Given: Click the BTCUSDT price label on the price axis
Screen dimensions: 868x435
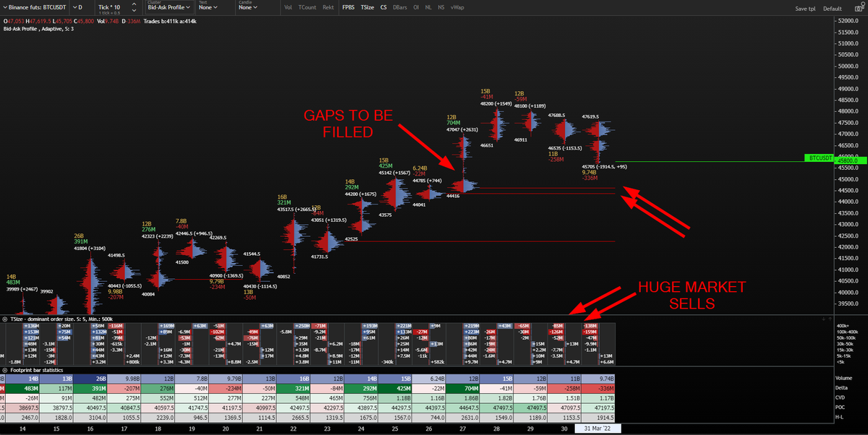Looking at the screenshot, I should coord(818,158).
